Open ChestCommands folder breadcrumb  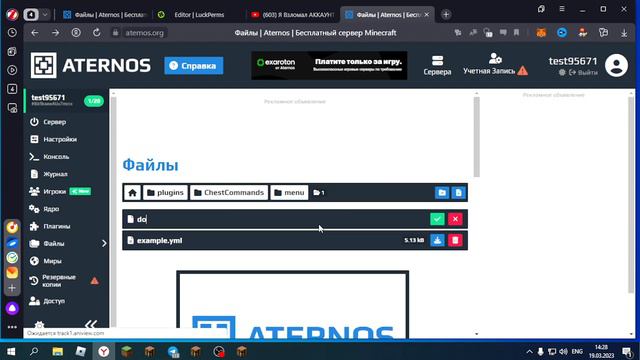tap(229, 193)
